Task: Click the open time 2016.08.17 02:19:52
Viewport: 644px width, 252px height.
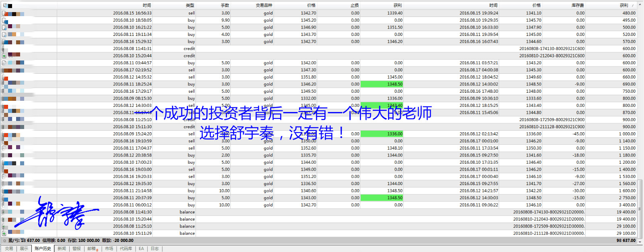Action: pyautogui.click(x=132, y=70)
